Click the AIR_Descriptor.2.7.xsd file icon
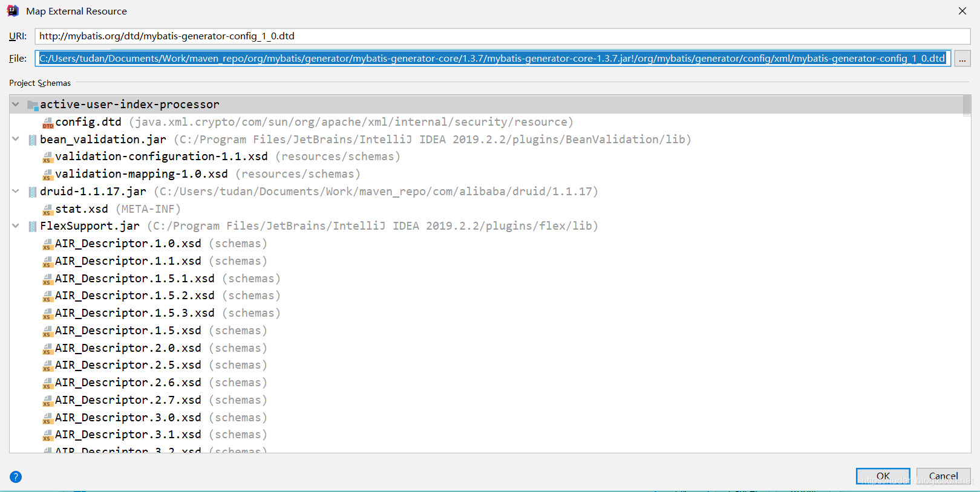 tap(48, 401)
